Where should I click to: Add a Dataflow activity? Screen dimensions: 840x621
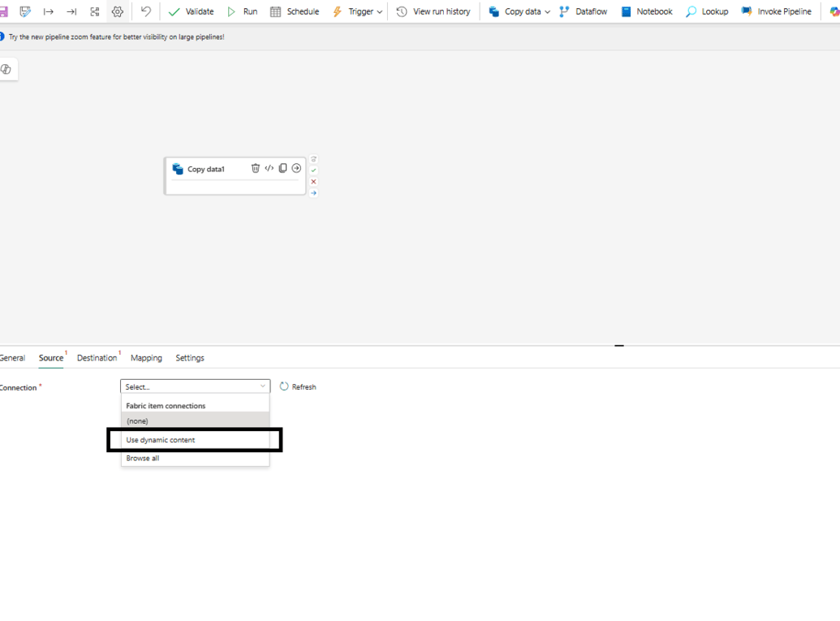coord(584,11)
